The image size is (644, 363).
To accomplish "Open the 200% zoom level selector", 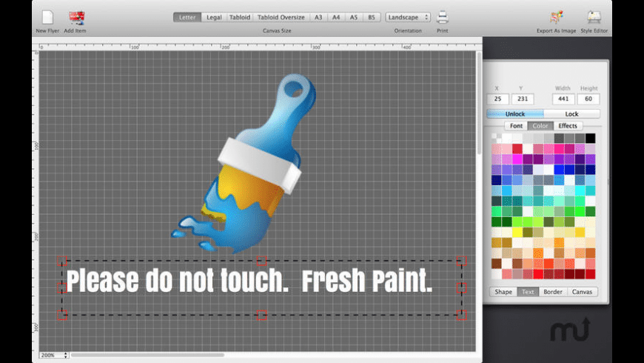I will click(54, 355).
